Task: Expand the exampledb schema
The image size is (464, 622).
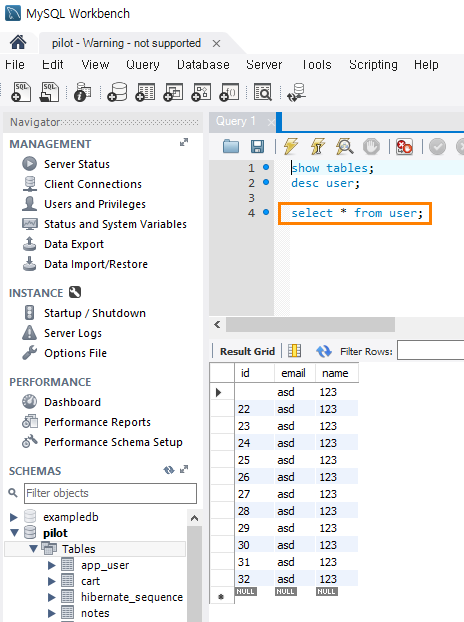Action: pos(13,517)
